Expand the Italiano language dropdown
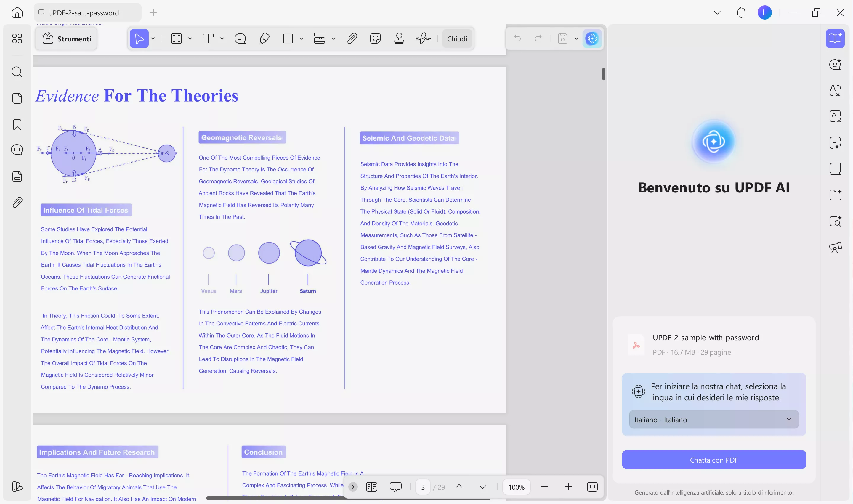 [713, 419]
